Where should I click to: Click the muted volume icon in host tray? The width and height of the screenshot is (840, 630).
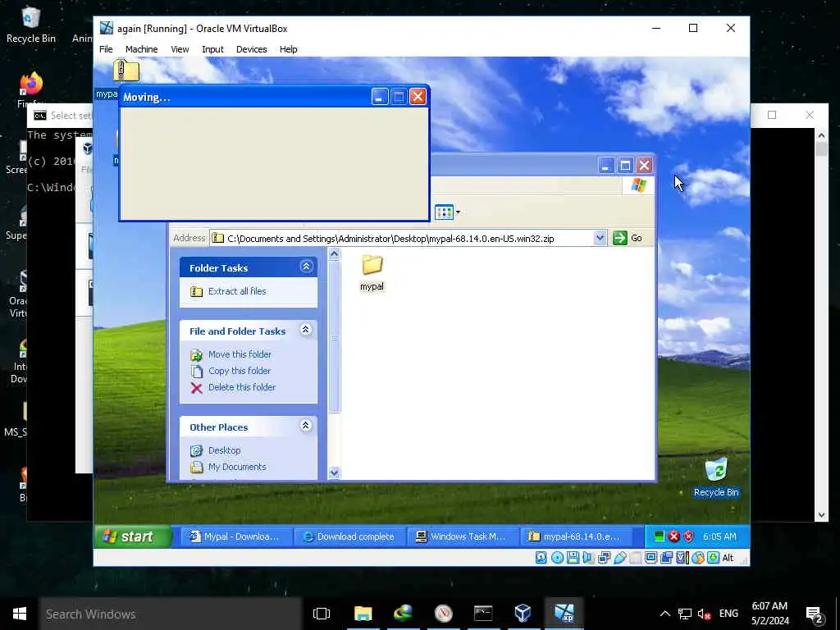[x=704, y=614]
